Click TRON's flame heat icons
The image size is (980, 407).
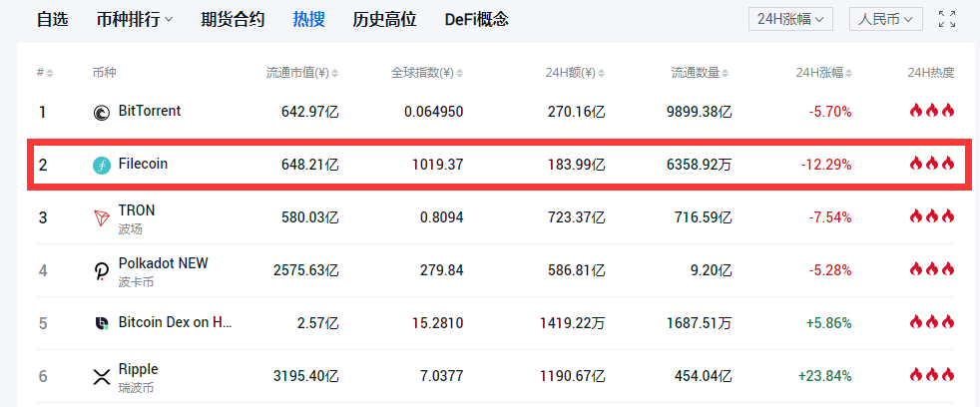click(x=932, y=216)
